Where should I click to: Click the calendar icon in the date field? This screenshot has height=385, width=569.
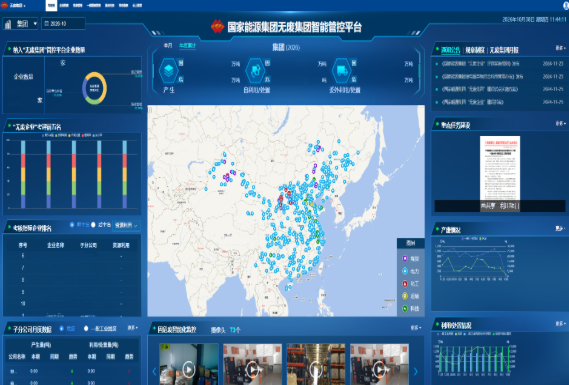tap(46, 24)
